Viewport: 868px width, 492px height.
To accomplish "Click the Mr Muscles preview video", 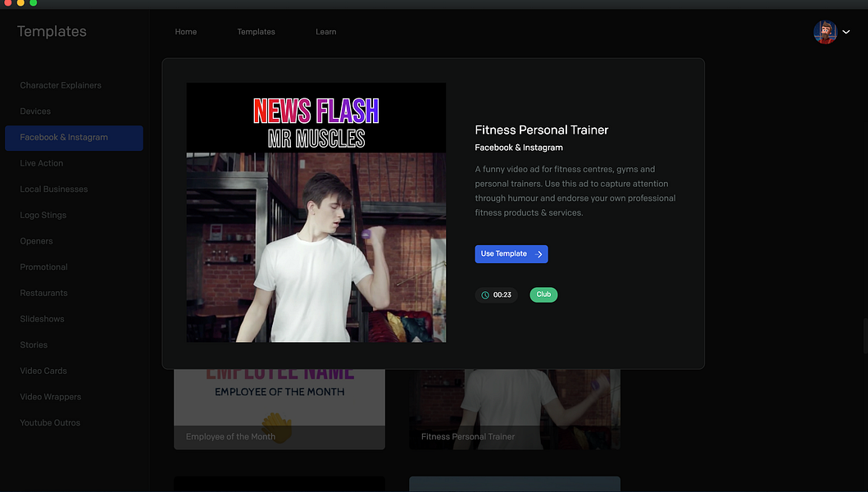I will 316,212.
